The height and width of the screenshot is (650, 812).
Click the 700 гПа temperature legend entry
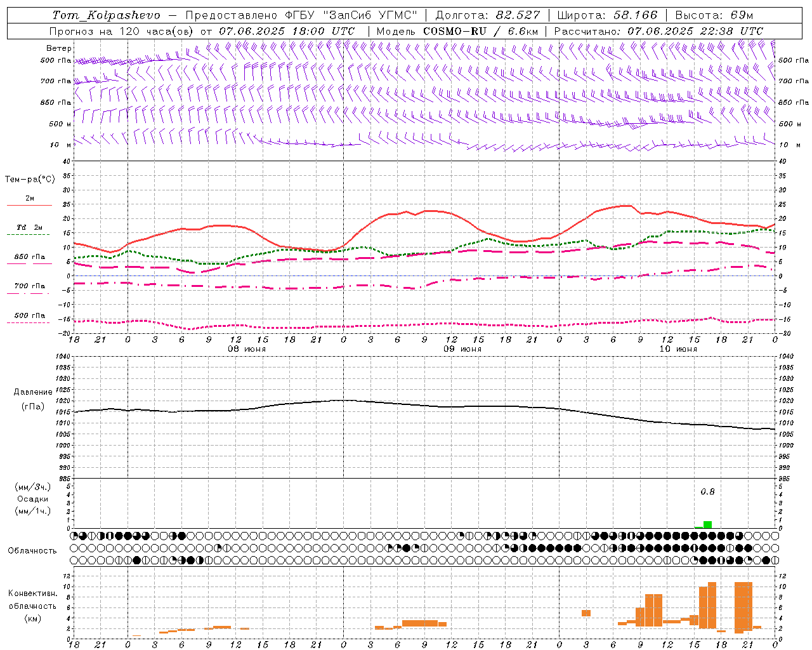coord(30,286)
